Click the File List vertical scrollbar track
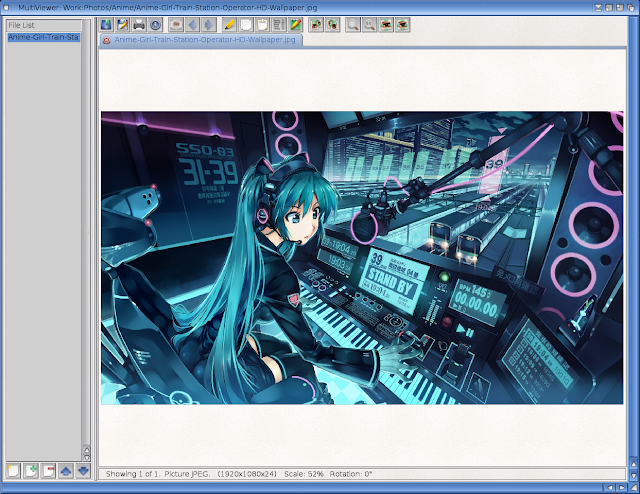 coord(87,232)
